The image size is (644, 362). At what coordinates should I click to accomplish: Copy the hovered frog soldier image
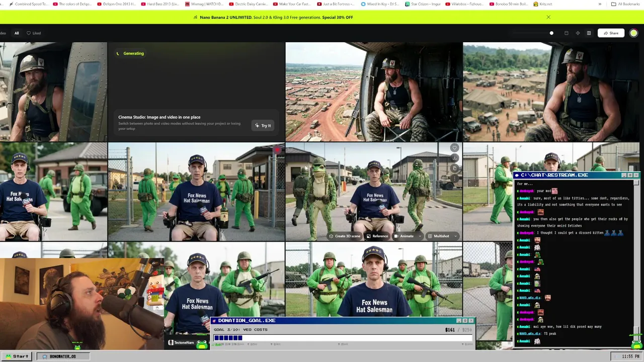click(x=454, y=168)
